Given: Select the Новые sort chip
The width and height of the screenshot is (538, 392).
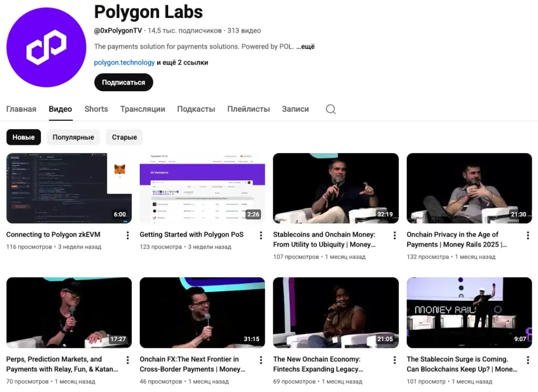Looking at the screenshot, I should pos(24,137).
